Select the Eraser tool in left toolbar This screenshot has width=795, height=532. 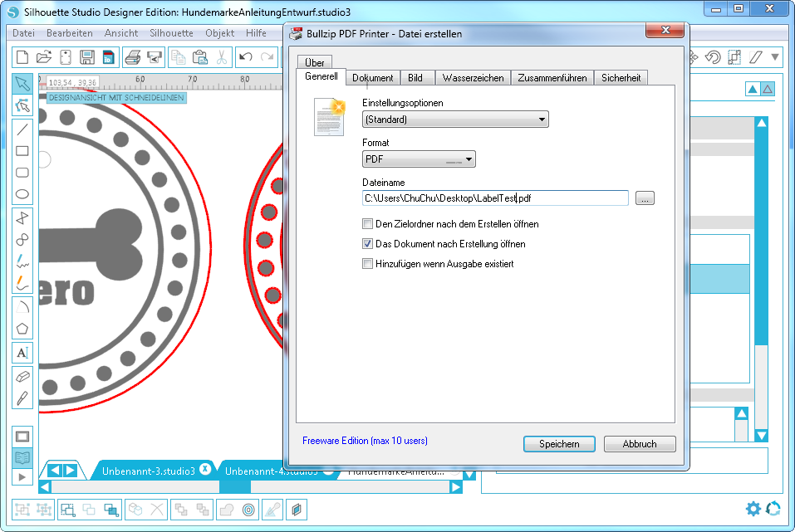pos(22,376)
